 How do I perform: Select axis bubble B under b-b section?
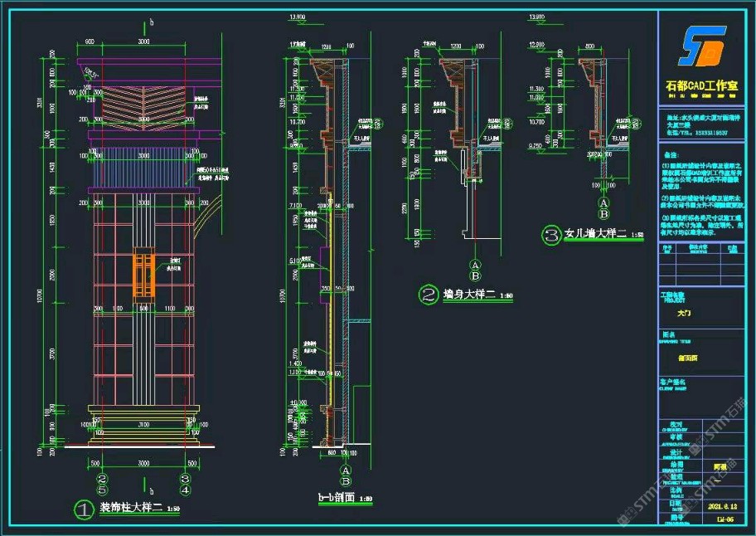345,480
